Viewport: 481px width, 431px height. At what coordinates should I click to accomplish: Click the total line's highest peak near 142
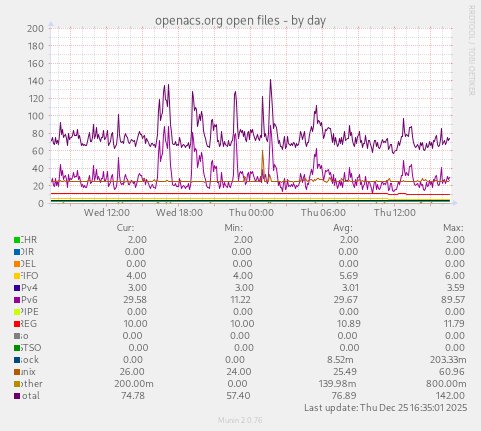tap(270, 81)
